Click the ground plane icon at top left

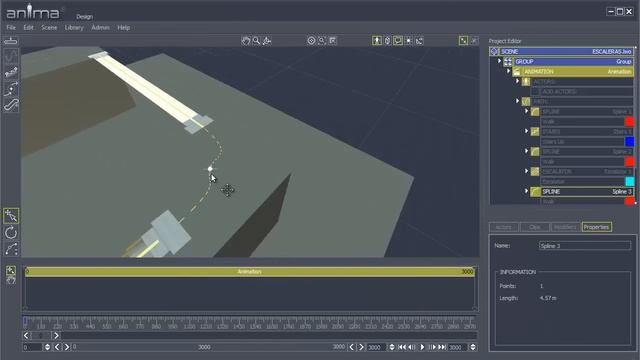tap(11, 40)
